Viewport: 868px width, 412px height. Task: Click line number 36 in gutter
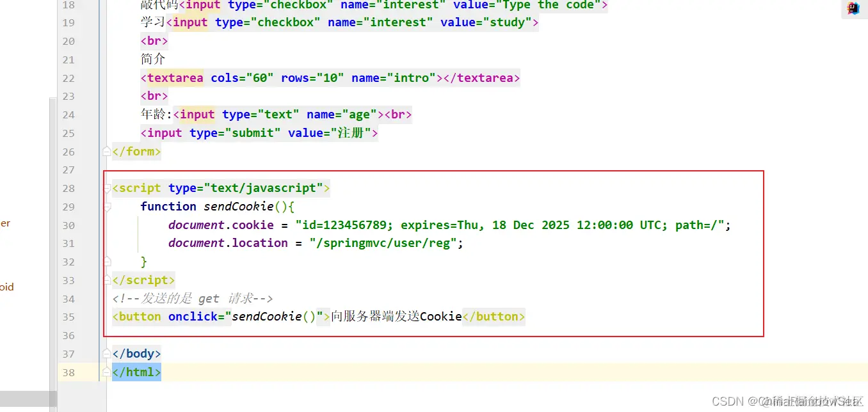68,336
